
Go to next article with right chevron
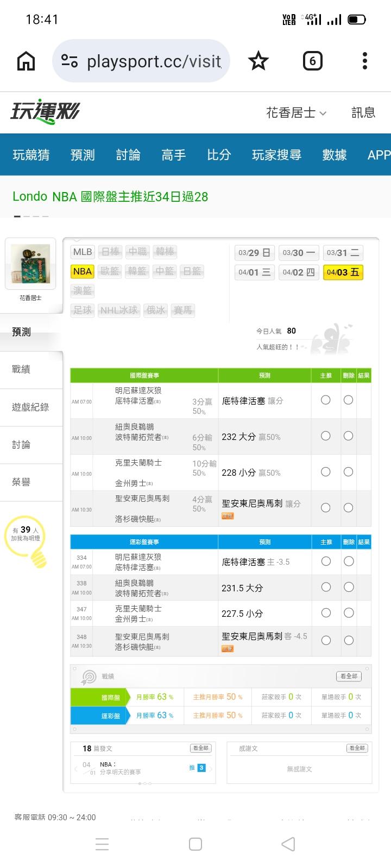pos(211,768)
